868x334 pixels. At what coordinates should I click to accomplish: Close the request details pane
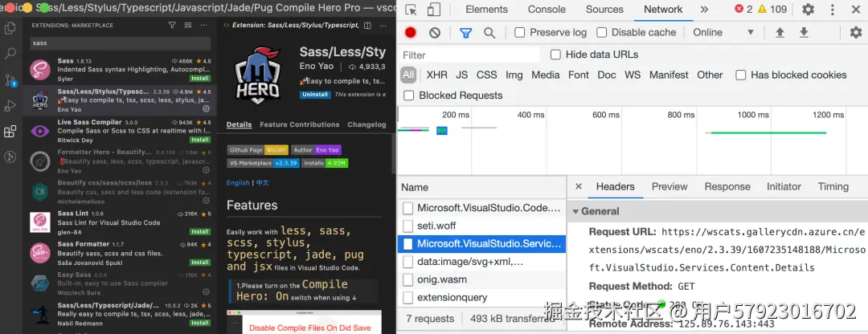coord(579,186)
